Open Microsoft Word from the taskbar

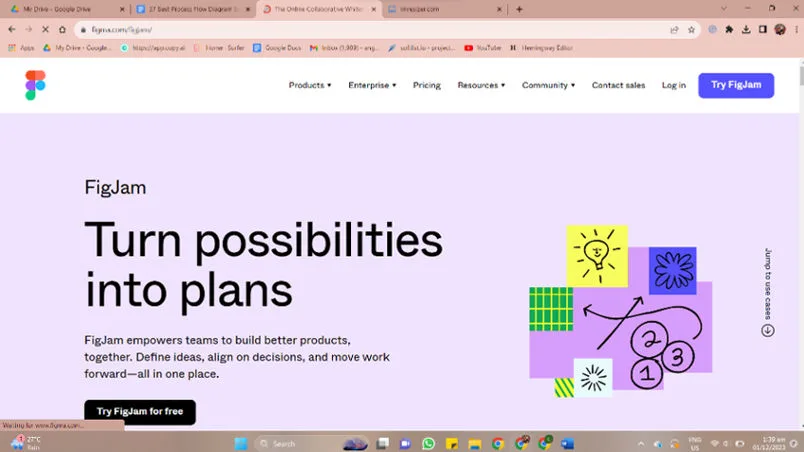tap(567, 443)
